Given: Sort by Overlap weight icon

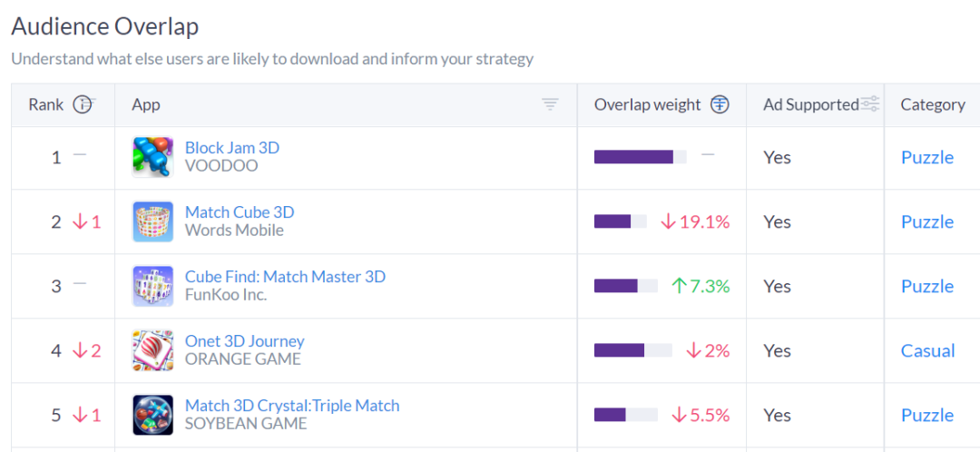Looking at the screenshot, I should (720, 104).
